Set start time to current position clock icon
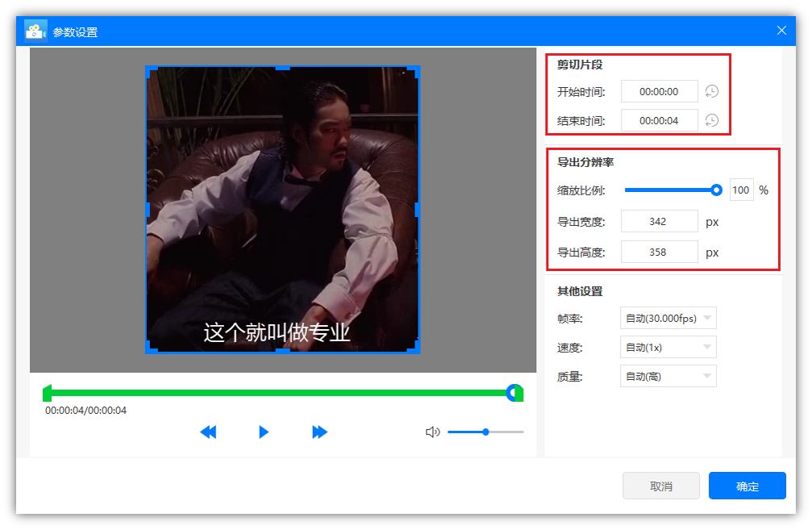This screenshot has height=530, width=812. pos(711,92)
